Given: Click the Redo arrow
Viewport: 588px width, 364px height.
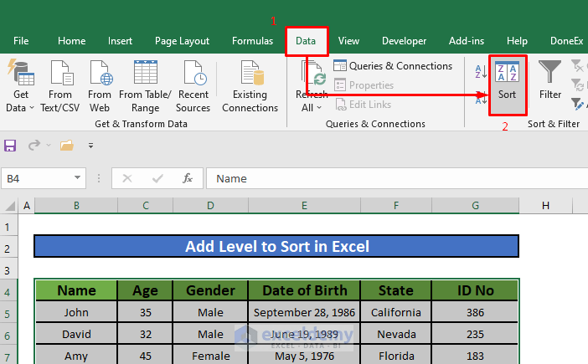Looking at the screenshot, I should [x=34, y=145].
